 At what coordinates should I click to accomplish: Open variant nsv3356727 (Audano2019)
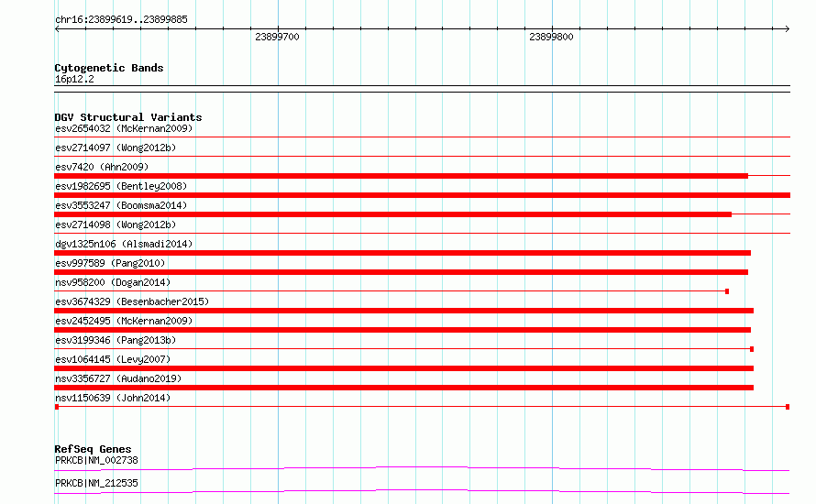[x=118, y=378]
